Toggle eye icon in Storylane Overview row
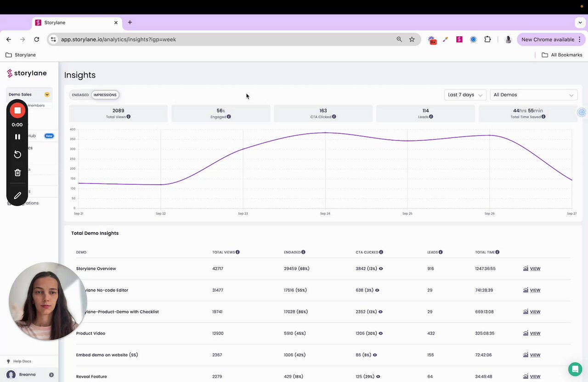Screen dimensions: 588x382 coord(381,268)
